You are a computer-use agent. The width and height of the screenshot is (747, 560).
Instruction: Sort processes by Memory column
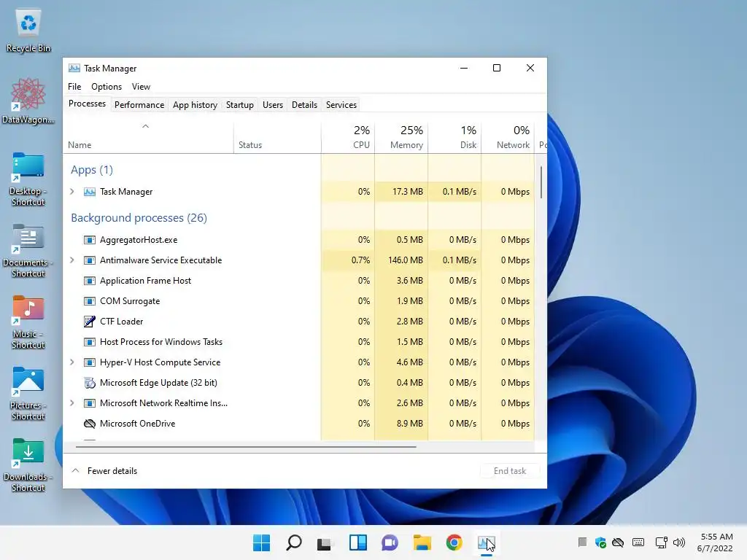(402, 137)
